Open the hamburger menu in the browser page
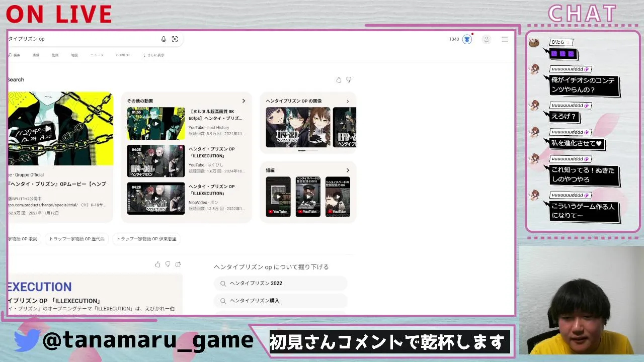 [505, 39]
